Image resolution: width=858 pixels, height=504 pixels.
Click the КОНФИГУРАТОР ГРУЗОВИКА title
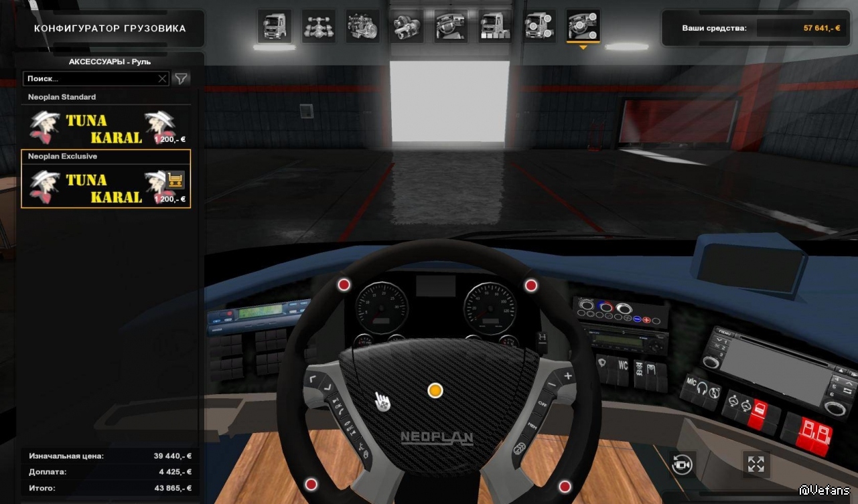click(111, 29)
